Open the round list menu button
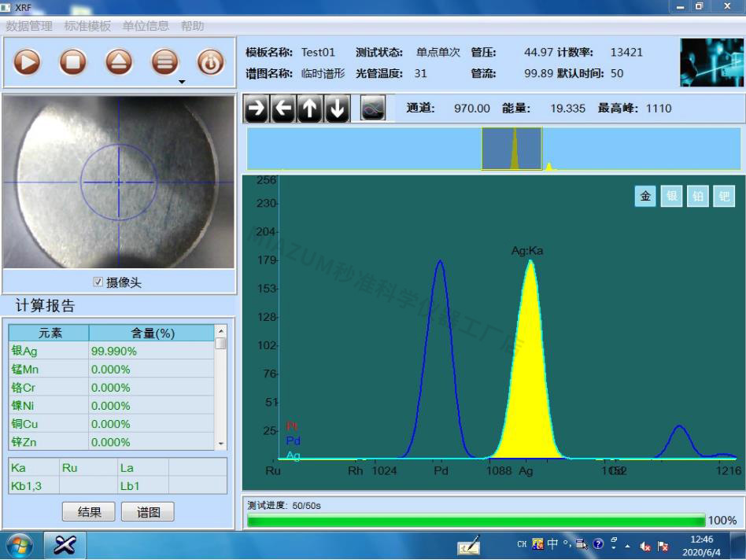The height and width of the screenshot is (560, 746). pos(164,62)
